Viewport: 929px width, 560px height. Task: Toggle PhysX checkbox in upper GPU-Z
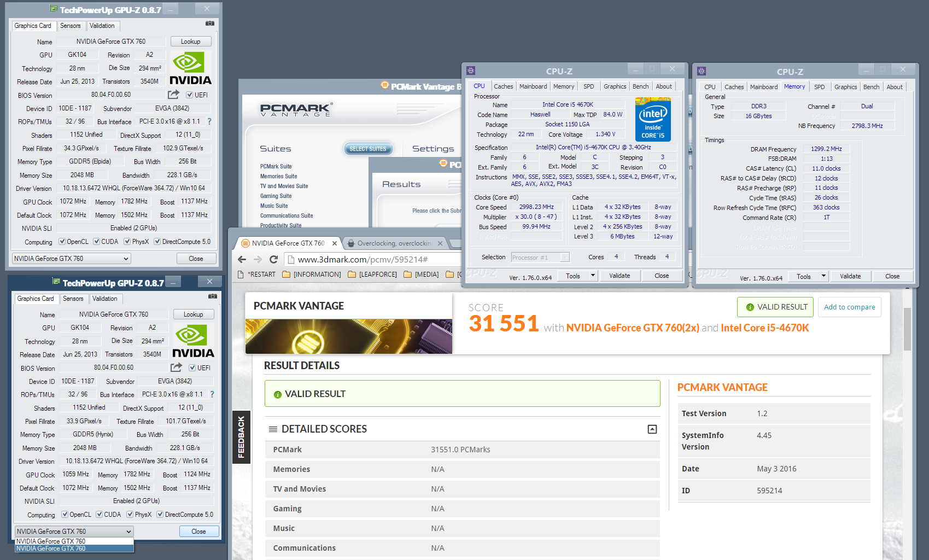click(127, 242)
